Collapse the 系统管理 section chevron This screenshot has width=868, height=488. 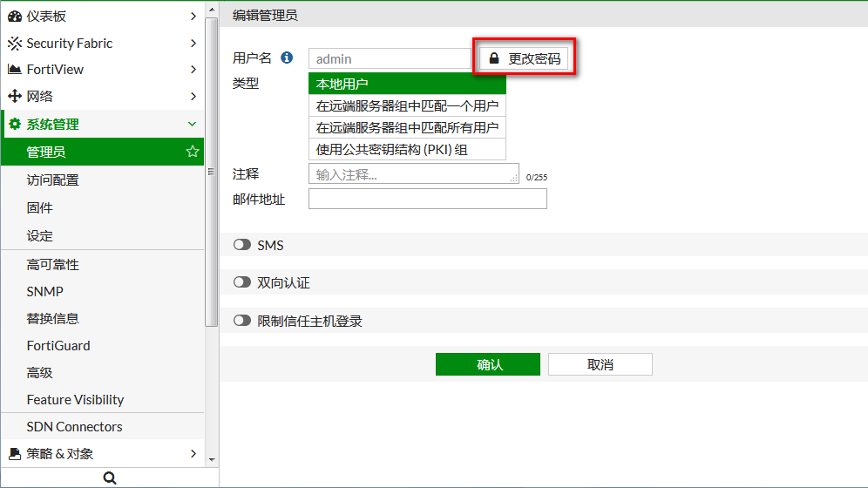[193, 125]
